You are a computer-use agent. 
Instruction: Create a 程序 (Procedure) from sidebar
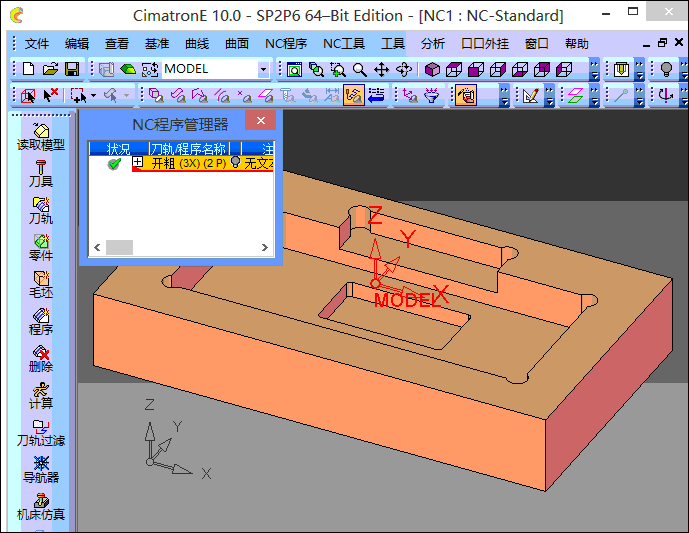tap(41, 321)
